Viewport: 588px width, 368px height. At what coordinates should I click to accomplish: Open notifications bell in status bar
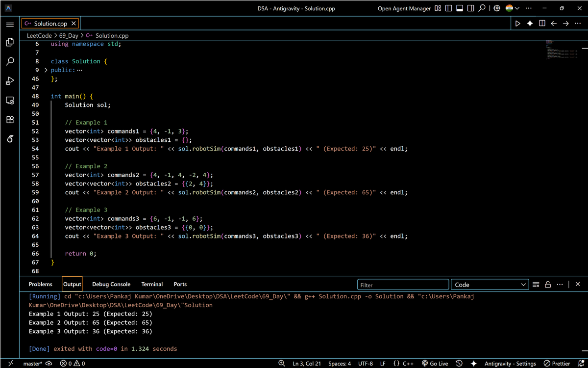pyautogui.click(x=580, y=364)
